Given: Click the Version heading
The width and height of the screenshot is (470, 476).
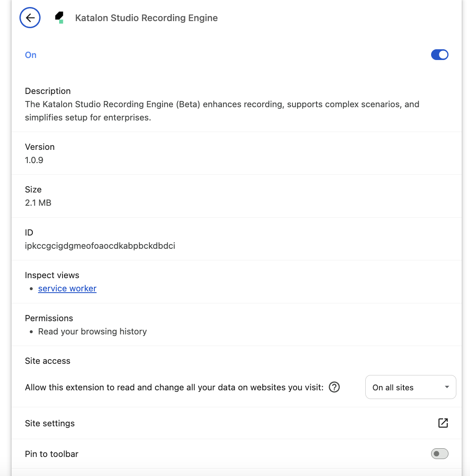Looking at the screenshot, I should click(x=40, y=147).
